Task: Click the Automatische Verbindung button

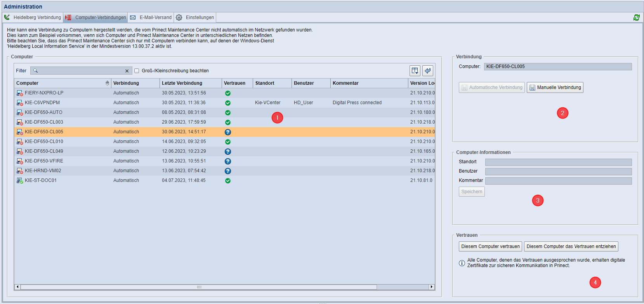Action: coord(492,87)
